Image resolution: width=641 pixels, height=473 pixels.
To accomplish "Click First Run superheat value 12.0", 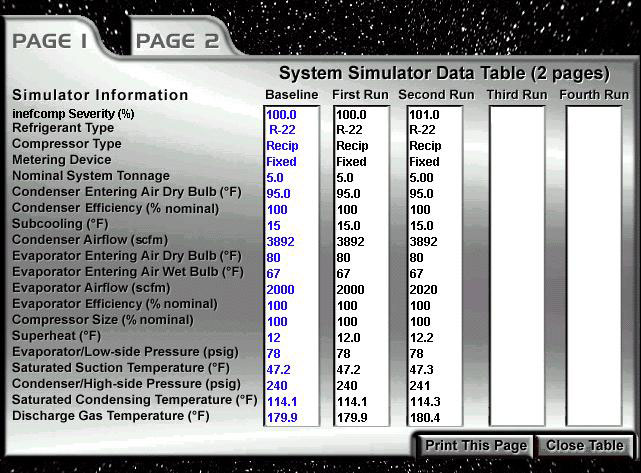I will (348, 338).
